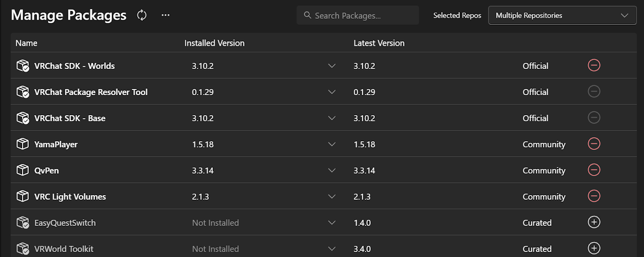644x257 pixels.
Task: Click the Installed Version column header
Action: pyautogui.click(x=214, y=43)
